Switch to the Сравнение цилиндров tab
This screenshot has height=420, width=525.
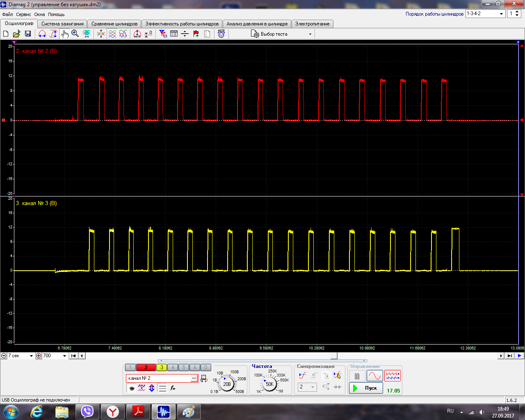point(114,24)
